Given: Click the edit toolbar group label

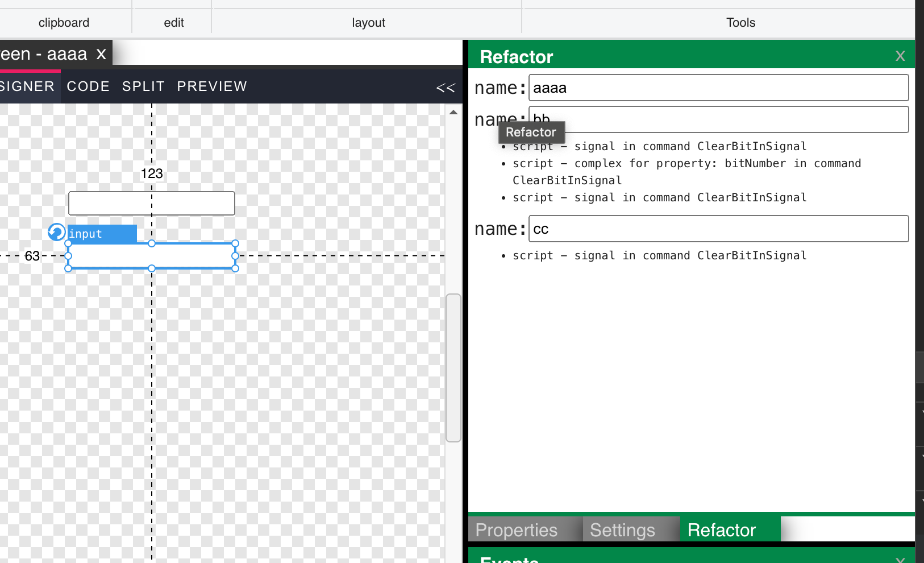Looking at the screenshot, I should (x=174, y=23).
